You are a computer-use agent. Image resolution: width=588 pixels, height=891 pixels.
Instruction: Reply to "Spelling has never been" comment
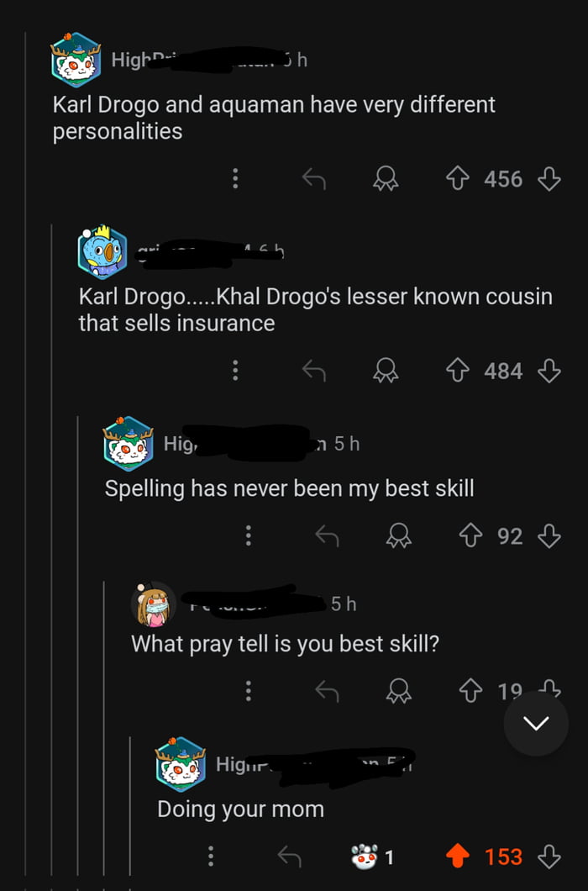tap(327, 535)
